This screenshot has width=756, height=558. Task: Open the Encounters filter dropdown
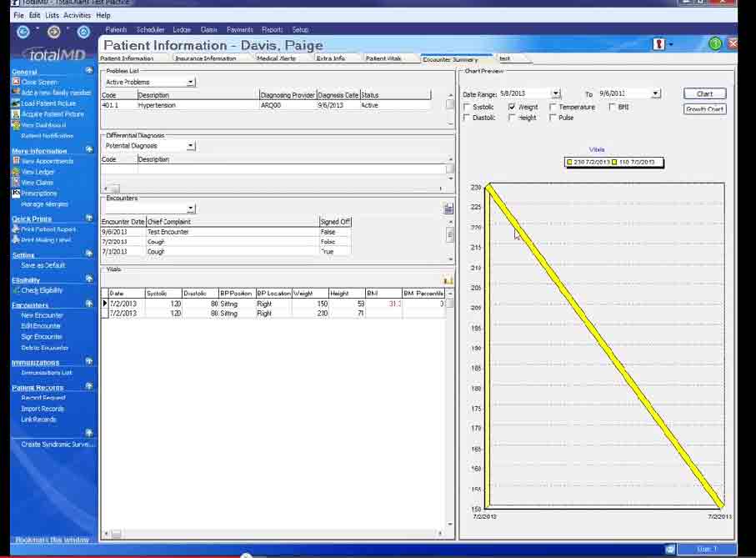click(x=190, y=209)
